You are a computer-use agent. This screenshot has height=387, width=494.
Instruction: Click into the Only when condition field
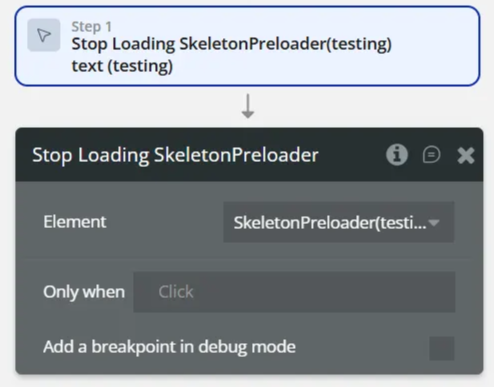pyautogui.click(x=294, y=292)
